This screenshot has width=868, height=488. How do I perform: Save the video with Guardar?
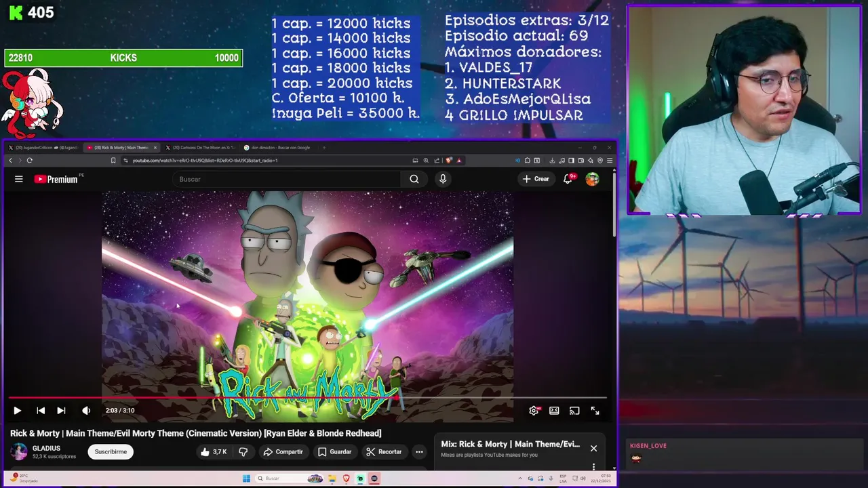click(335, 451)
